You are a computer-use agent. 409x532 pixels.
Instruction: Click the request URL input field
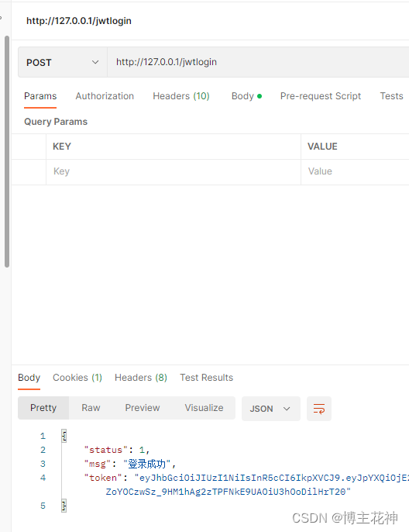click(258, 62)
